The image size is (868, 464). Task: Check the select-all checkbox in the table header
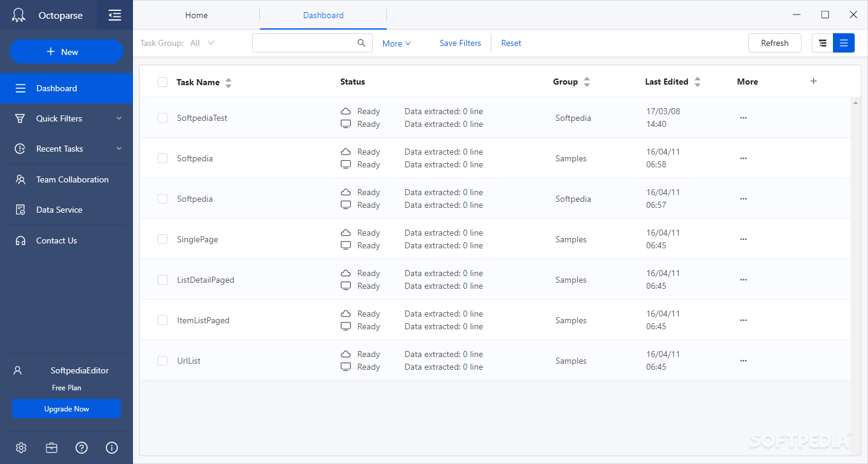162,82
